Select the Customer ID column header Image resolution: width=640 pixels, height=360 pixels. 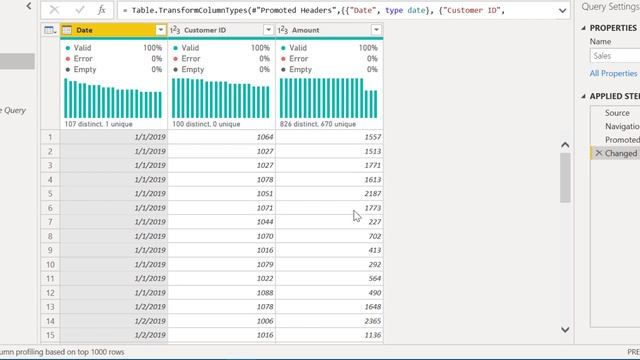[221, 30]
